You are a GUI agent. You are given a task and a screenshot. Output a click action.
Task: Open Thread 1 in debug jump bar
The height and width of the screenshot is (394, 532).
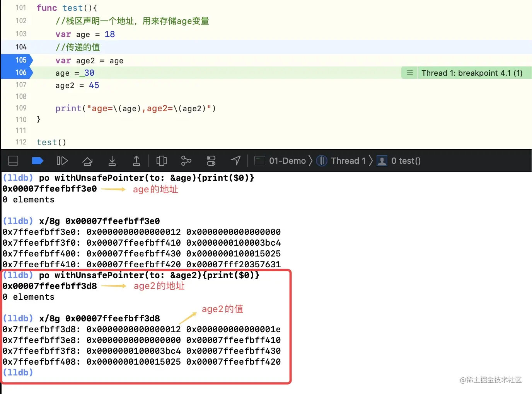pyautogui.click(x=341, y=161)
